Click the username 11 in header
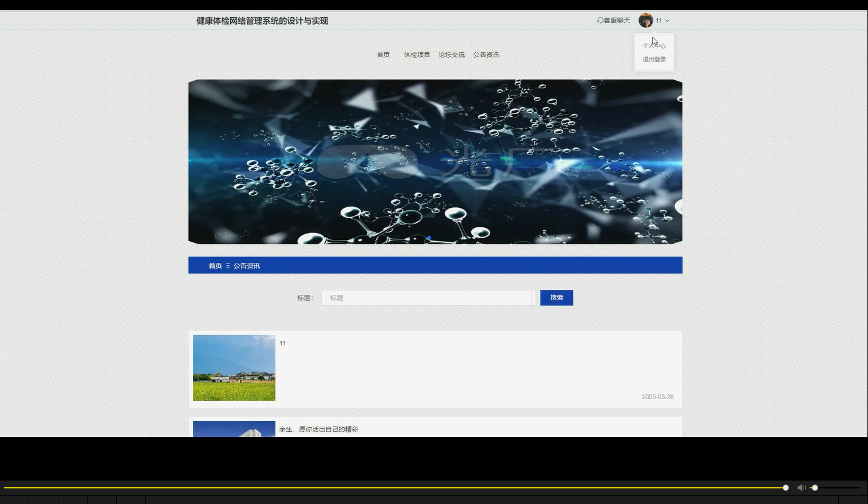 [658, 21]
